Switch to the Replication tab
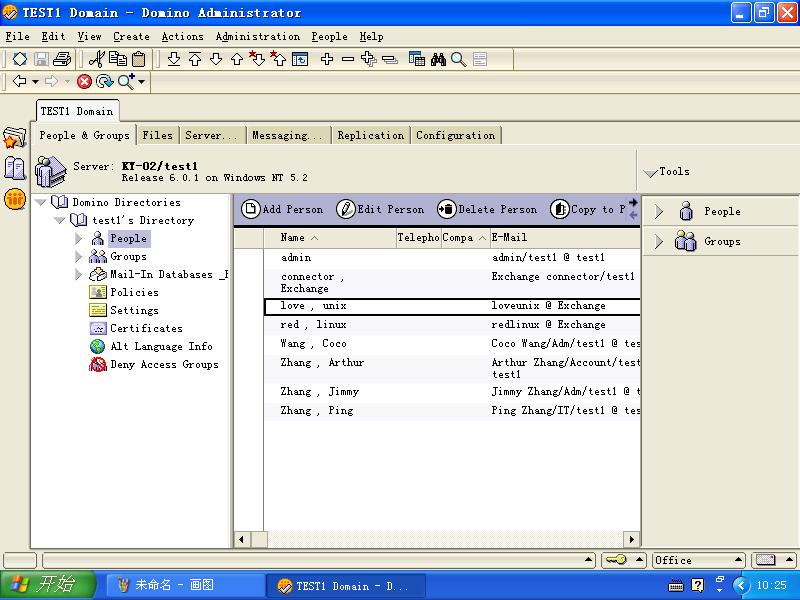The image size is (800, 600). click(x=371, y=135)
